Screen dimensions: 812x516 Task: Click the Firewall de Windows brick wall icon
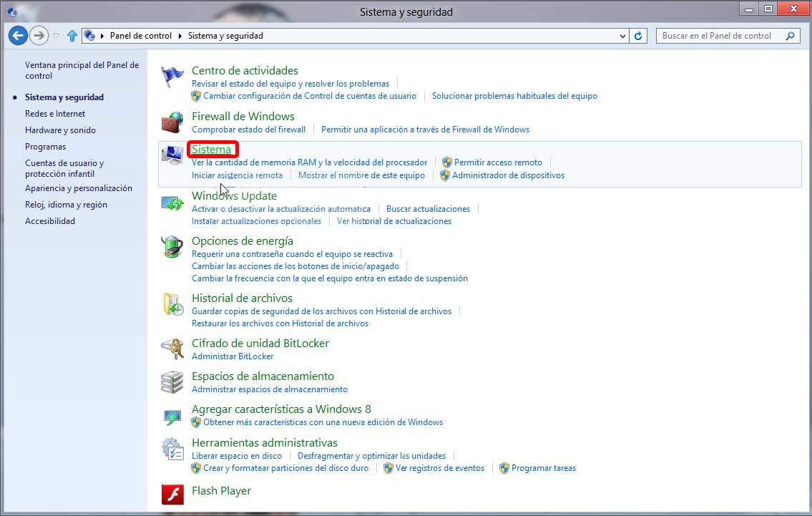click(172, 123)
